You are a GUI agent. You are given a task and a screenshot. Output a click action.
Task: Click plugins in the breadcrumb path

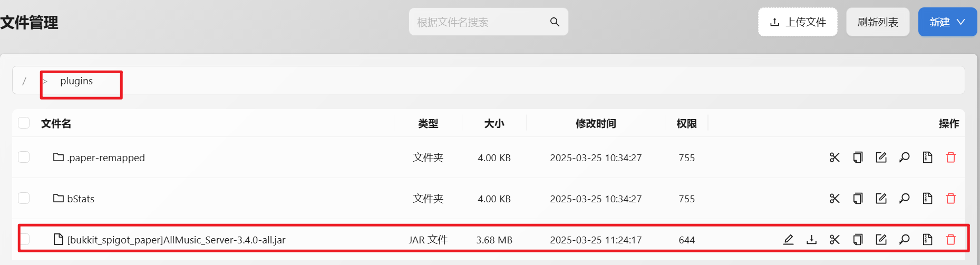(x=76, y=81)
